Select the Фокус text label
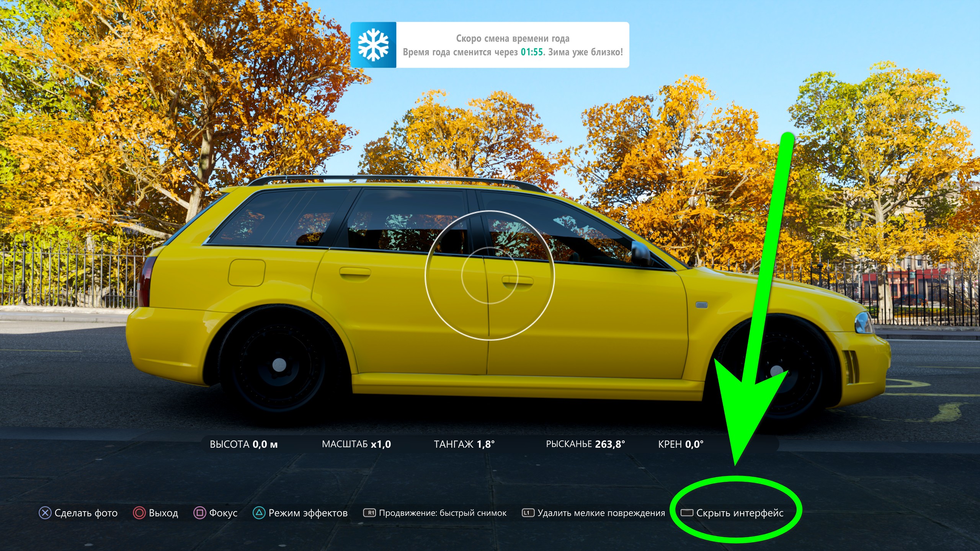 coord(223,513)
